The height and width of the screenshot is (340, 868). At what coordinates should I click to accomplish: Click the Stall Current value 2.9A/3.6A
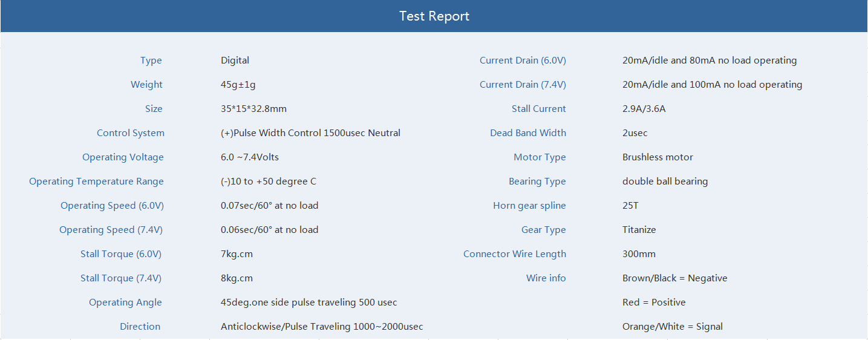[644, 109]
